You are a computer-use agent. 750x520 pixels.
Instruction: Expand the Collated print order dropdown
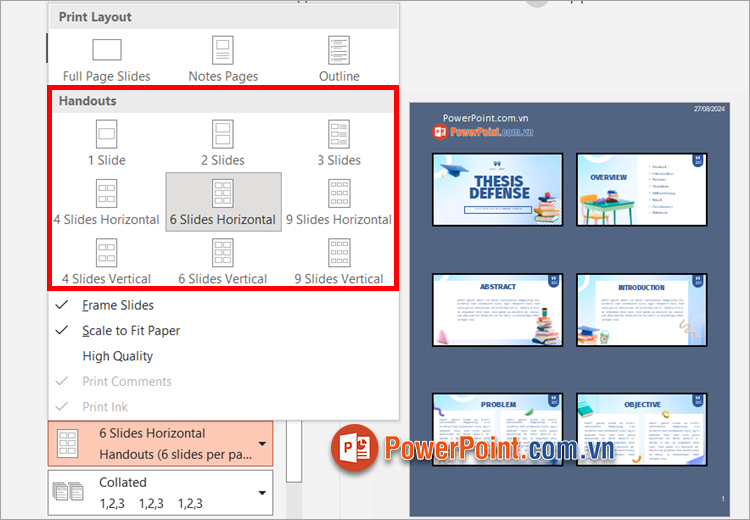tap(262, 492)
